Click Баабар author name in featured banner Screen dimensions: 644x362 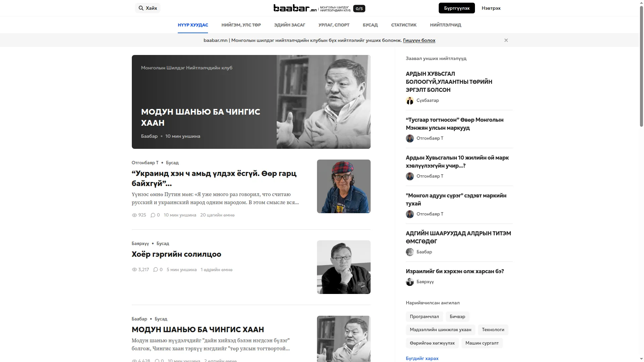coord(149,136)
